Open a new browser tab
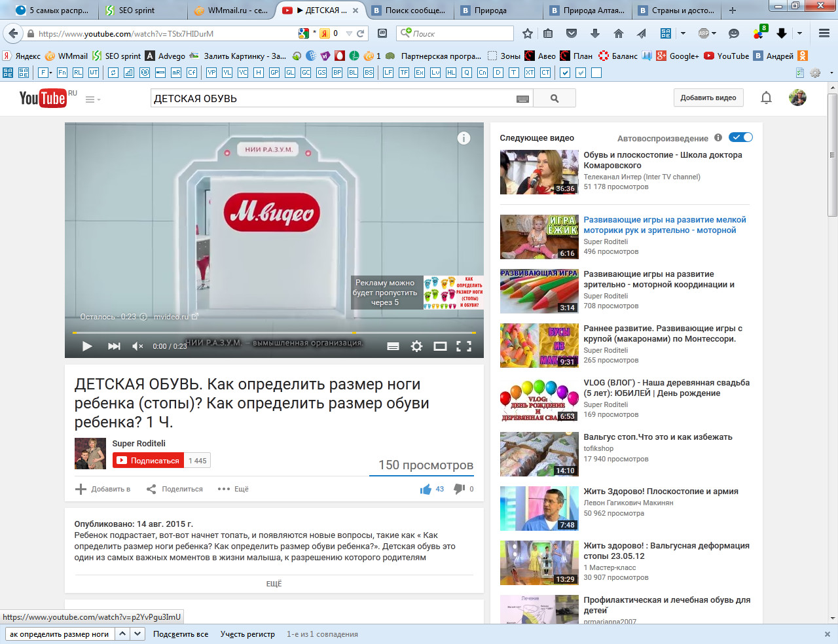This screenshot has width=838, height=644. tap(733, 10)
